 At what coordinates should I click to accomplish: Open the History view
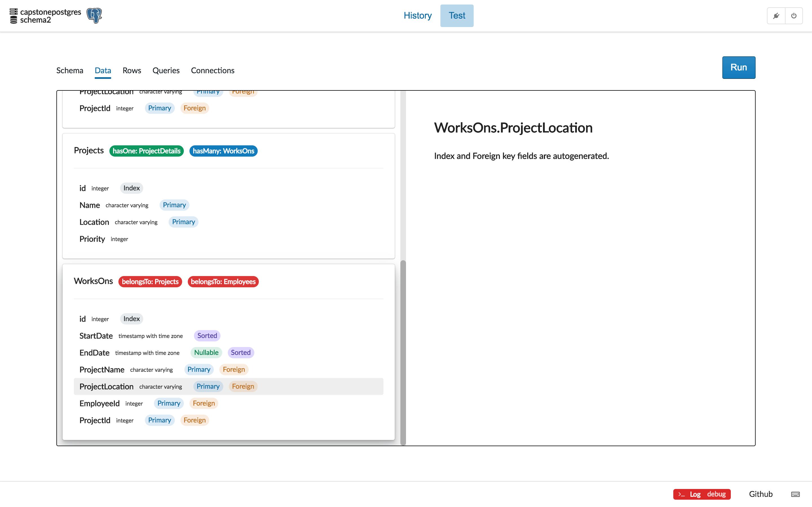pos(417,16)
